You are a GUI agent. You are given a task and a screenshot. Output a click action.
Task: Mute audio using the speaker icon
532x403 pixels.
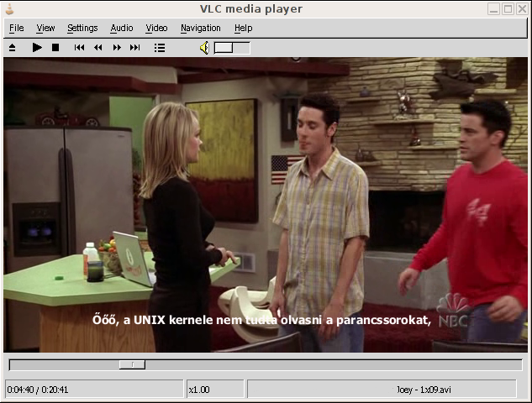point(204,48)
